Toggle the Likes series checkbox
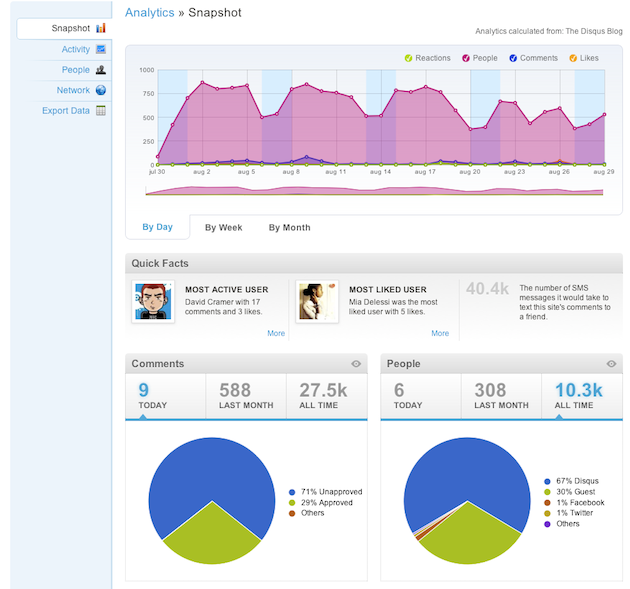This screenshot has width=630, height=589. [573, 58]
